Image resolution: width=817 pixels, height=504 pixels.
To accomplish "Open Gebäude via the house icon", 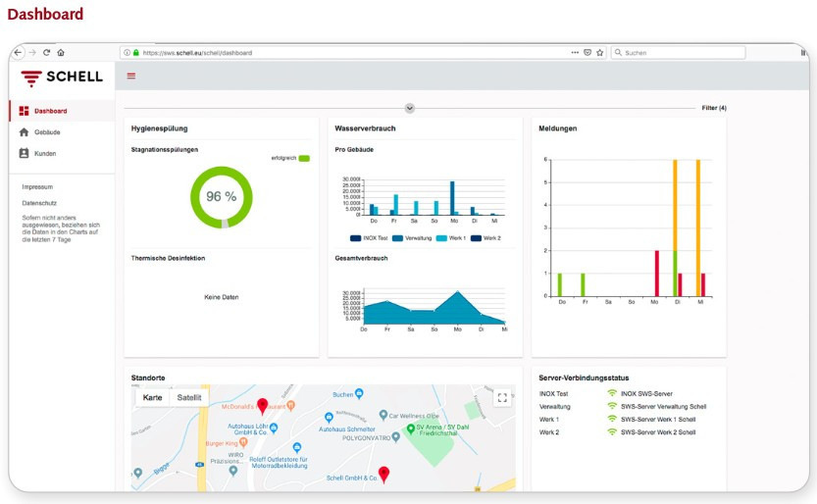I will point(25,132).
